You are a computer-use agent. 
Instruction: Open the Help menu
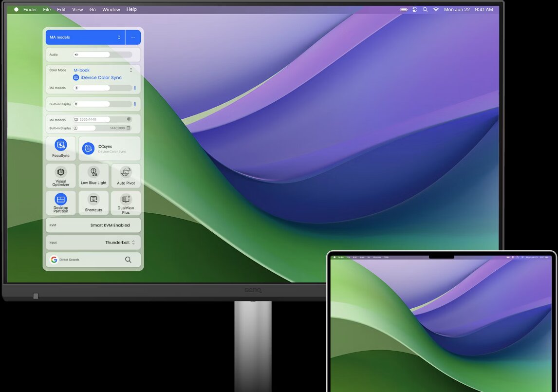131,9
